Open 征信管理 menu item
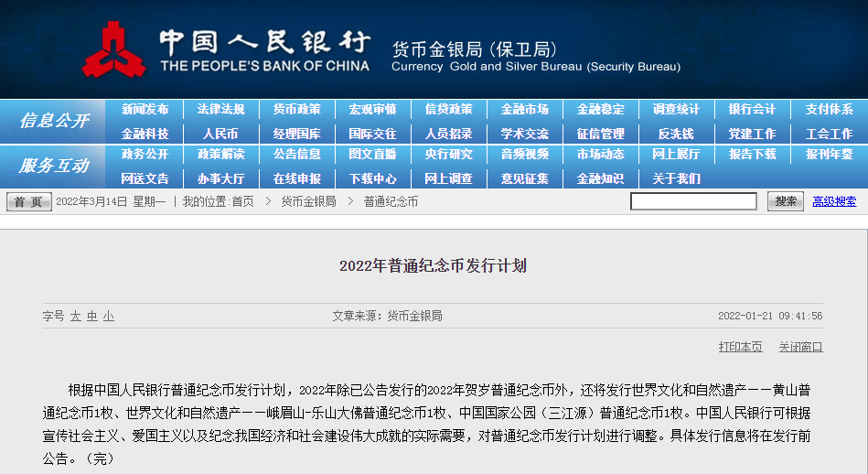This screenshot has width=868, height=474. [600, 134]
